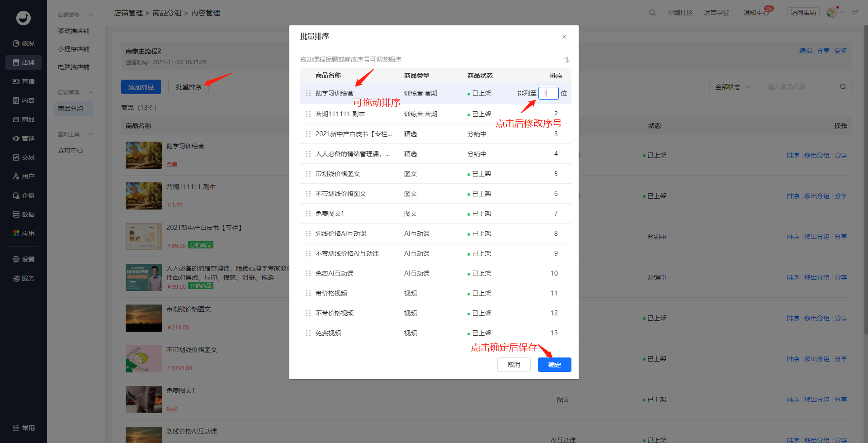868x443 pixels.
Task: Click drag handle of 免费AI互动课 row
Action: (x=308, y=273)
